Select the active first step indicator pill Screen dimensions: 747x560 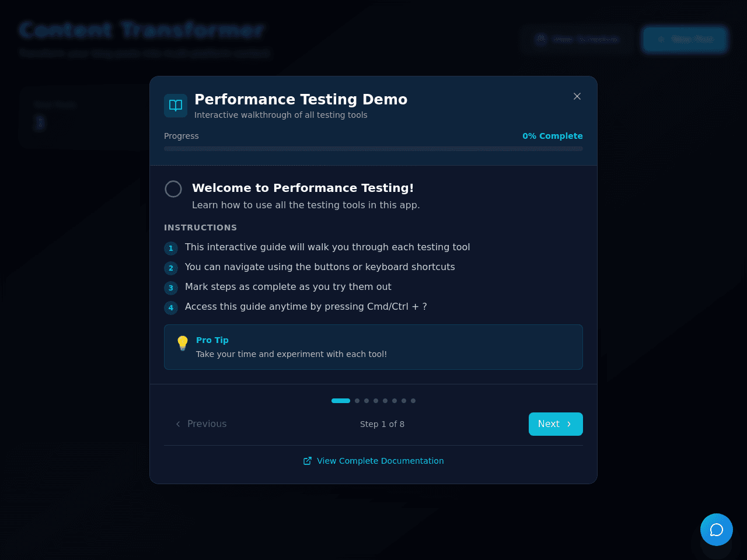point(341,401)
